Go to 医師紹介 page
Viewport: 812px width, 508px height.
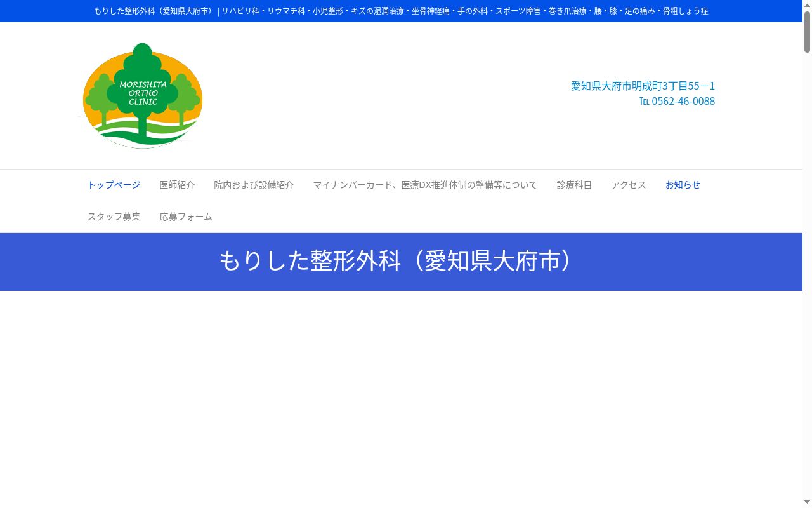point(177,185)
